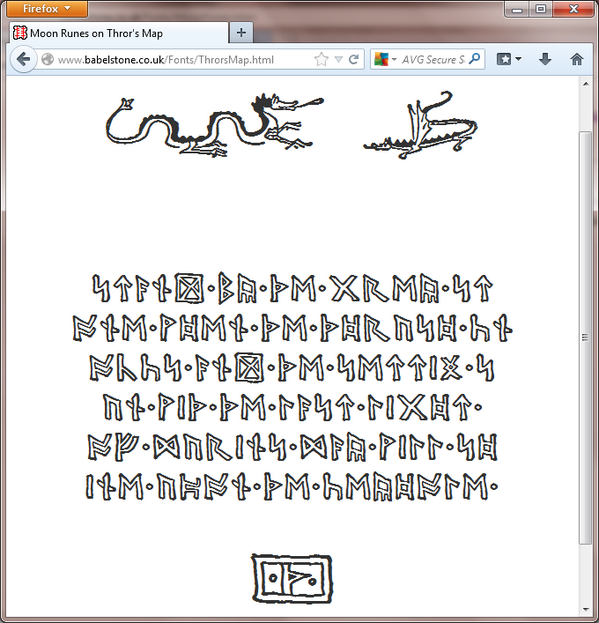Select the Moon Runes on Thror's Map tab
Screen dimensions: 599x623
click(119, 33)
